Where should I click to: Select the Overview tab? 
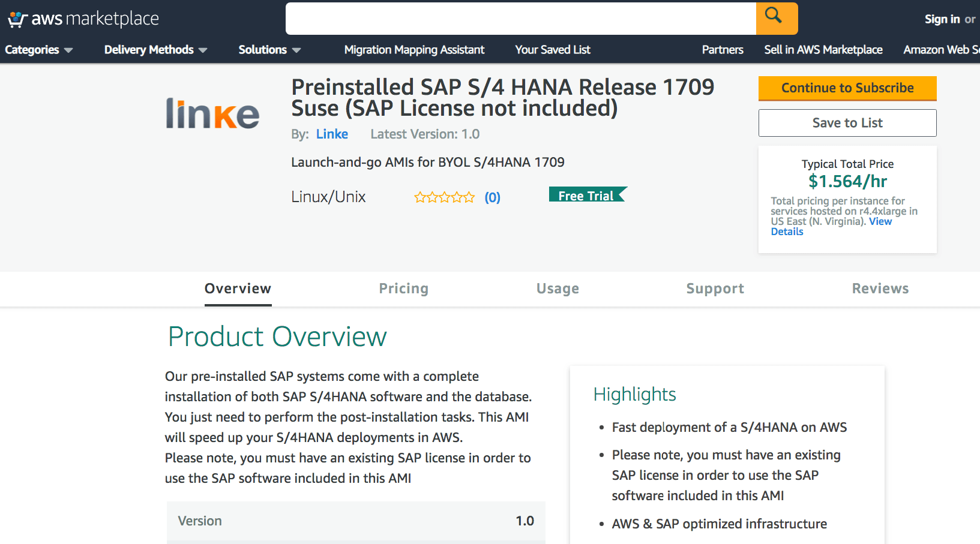click(x=238, y=288)
